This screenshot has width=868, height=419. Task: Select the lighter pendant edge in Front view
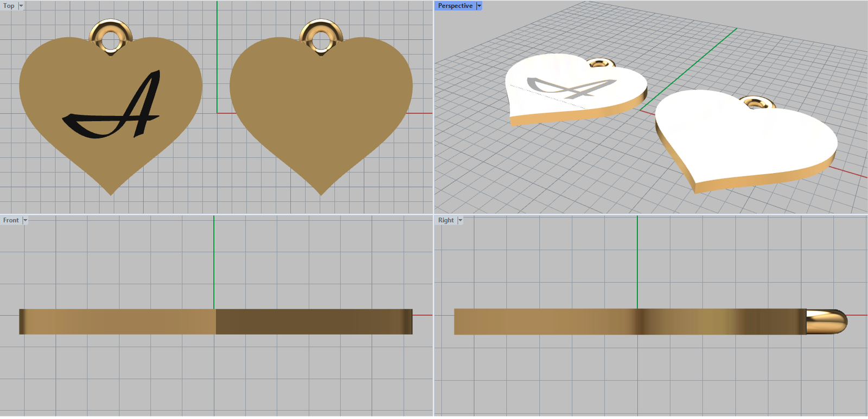coord(119,321)
